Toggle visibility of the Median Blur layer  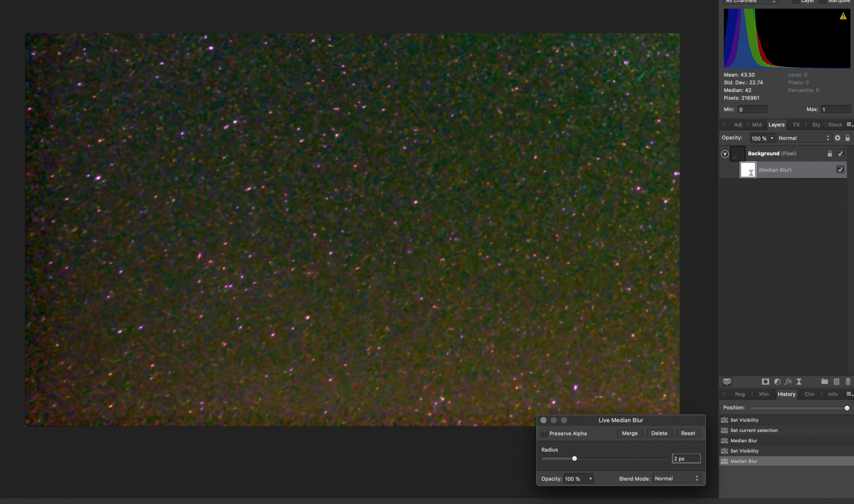click(840, 169)
